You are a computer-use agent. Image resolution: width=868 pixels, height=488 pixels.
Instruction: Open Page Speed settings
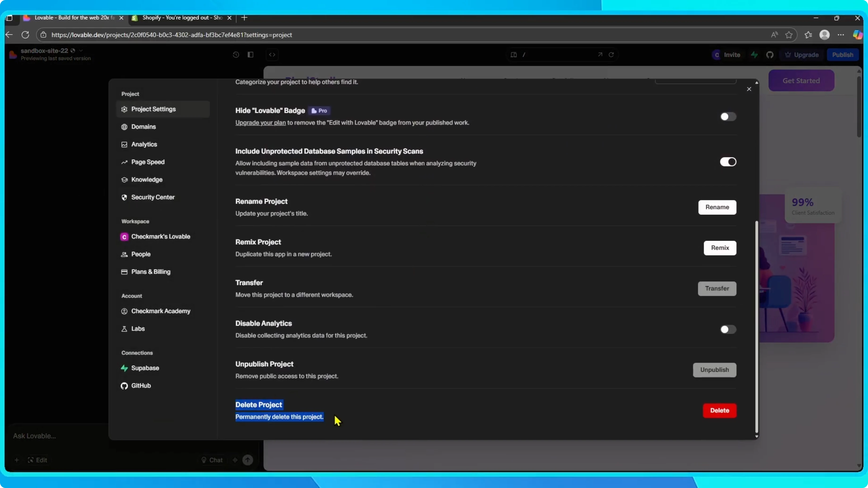tap(163, 162)
